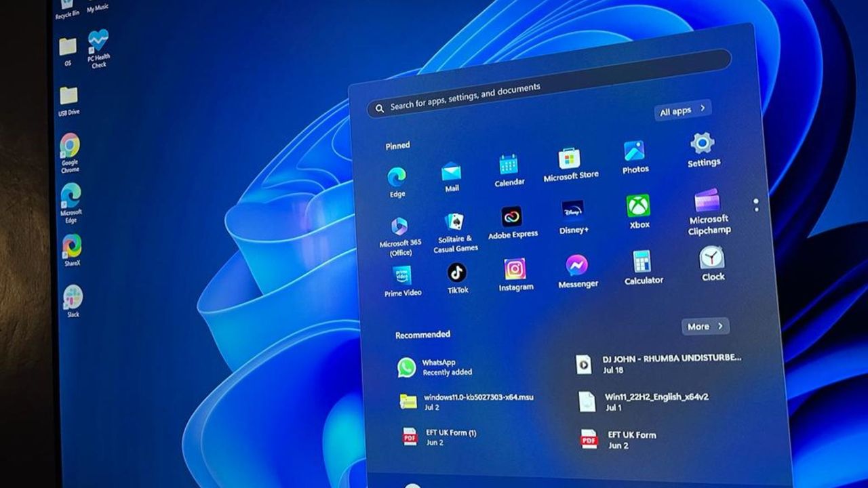The height and width of the screenshot is (488, 868).
Task: Open Microsoft Store
Action: [x=570, y=165]
